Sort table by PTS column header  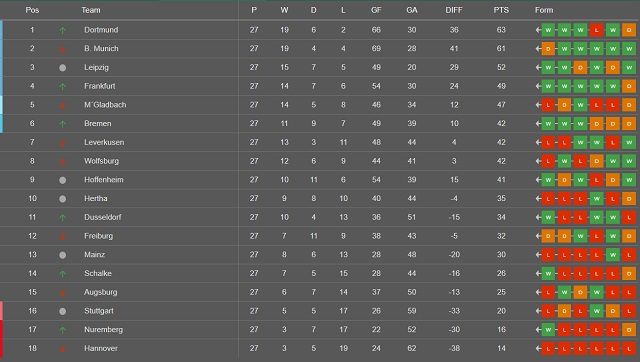[x=501, y=10]
